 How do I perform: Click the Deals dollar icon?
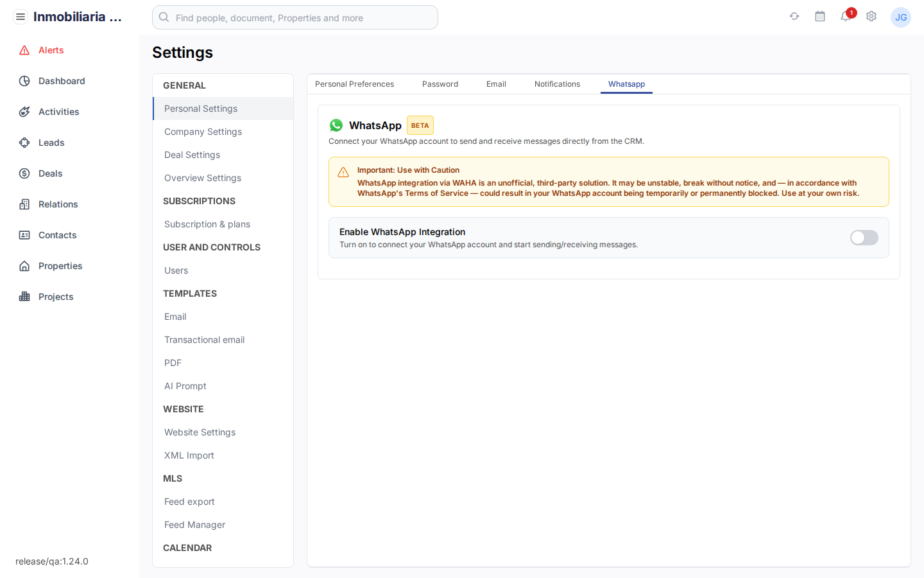click(23, 173)
